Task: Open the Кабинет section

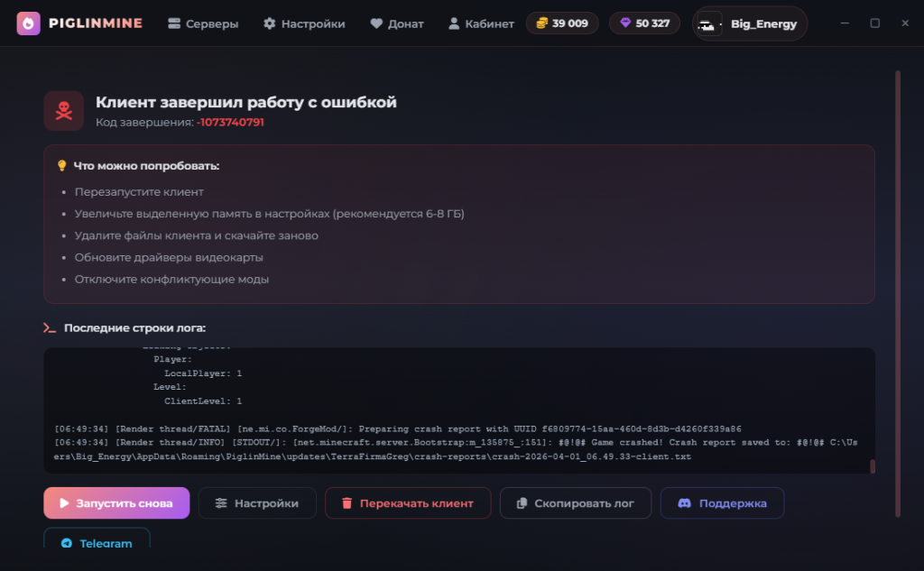Action: pyautogui.click(x=481, y=23)
